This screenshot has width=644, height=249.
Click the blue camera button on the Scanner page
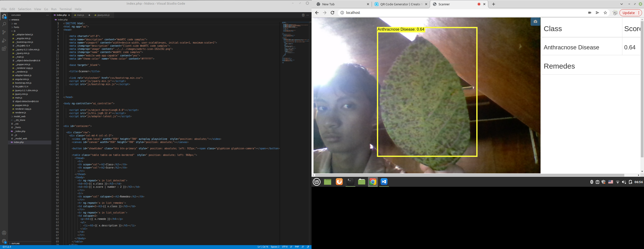[x=535, y=21]
